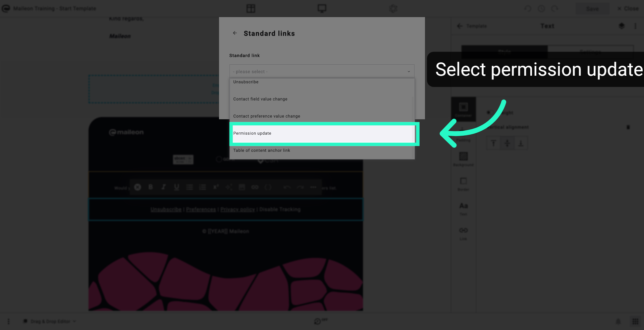Image resolution: width=644 pixels, height=330 pixels.
Task: Close the template editor
Action: (x=628, y=8)
